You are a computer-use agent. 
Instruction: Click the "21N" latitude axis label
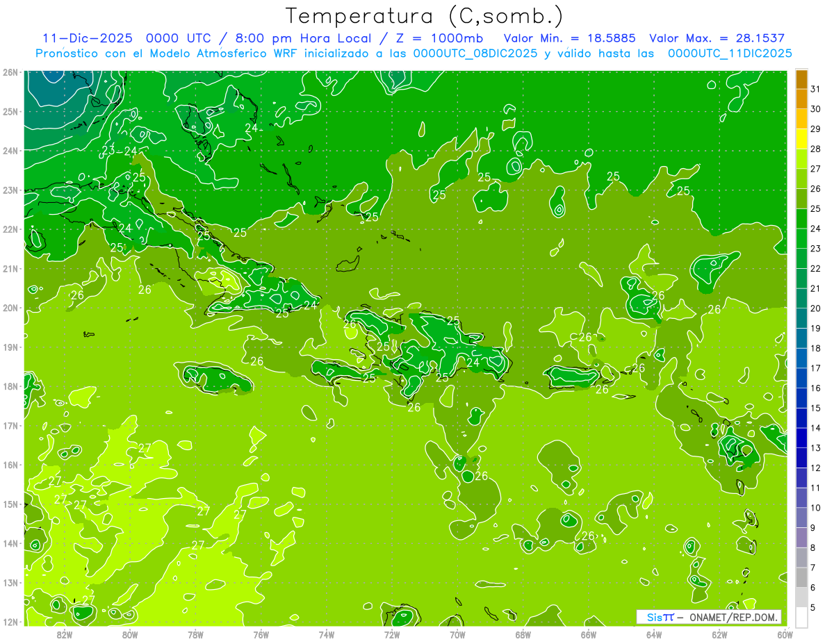coord(10,268)
